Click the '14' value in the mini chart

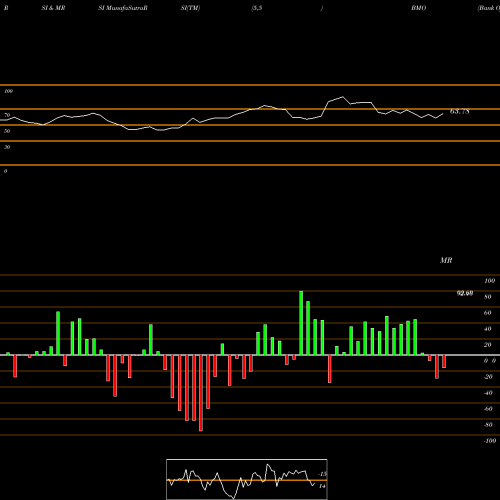(322, 486)
